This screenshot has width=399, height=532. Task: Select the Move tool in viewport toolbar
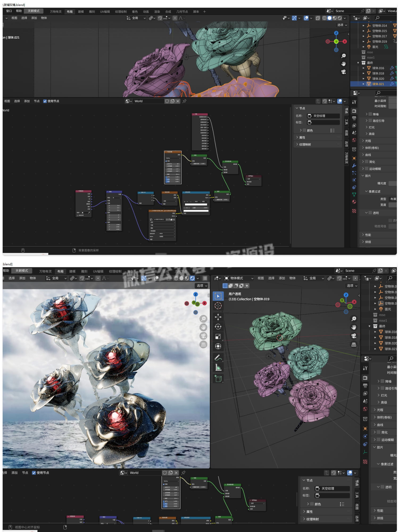pyautogui.click(x=218, y=317)
